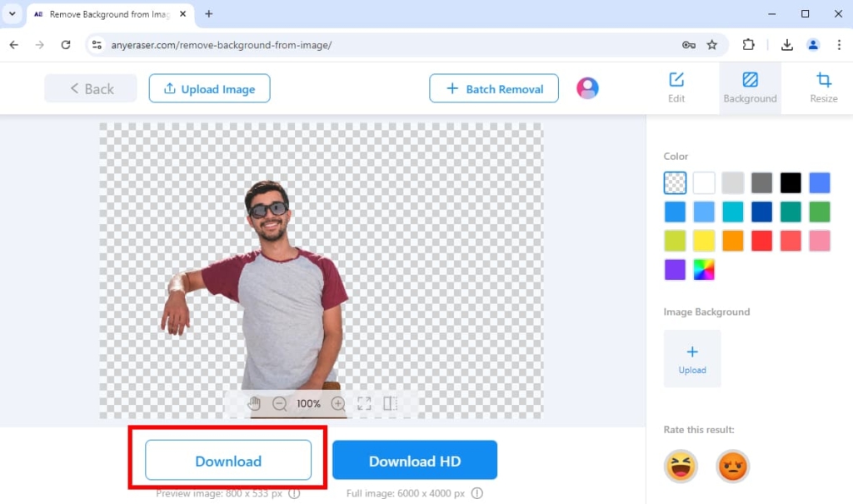
Task: Click the Download button
Action: [227, 460]
